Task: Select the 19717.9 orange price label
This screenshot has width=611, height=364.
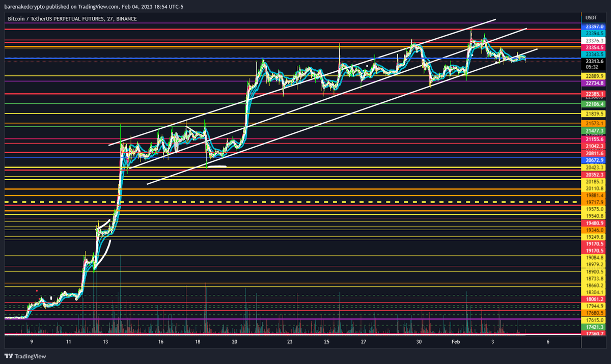Action: [594, 202]
